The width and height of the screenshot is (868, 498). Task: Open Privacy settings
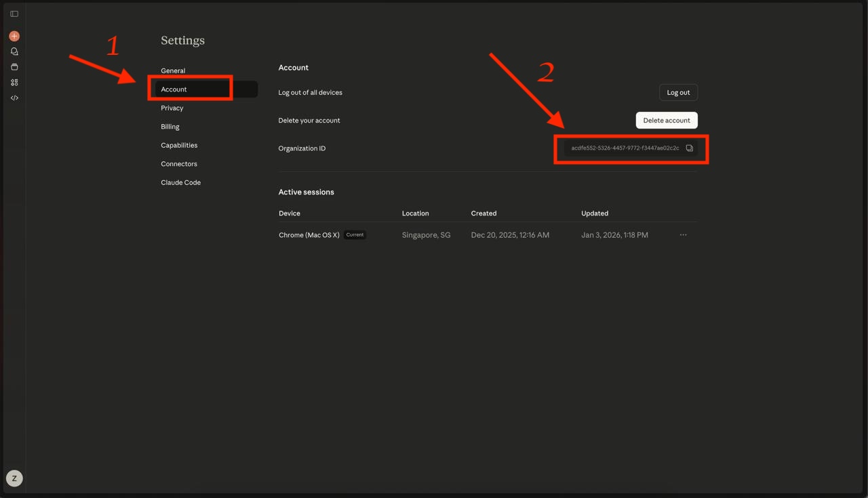click(x=172, y=108)
